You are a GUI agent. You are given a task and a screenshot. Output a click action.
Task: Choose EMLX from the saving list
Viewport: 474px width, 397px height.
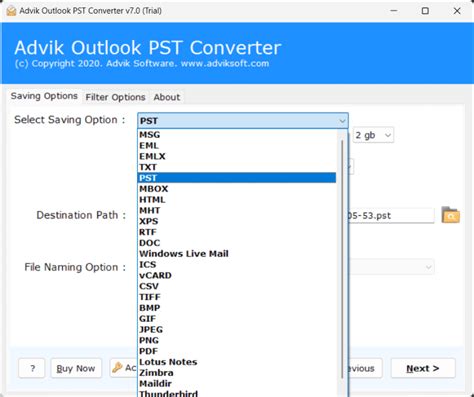coord(237,156)
